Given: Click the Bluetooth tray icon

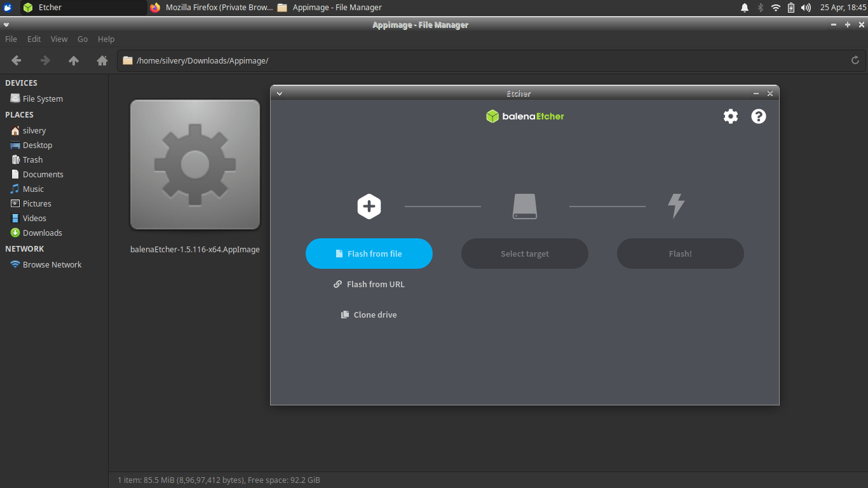Looking at the screenshot, I should point(760,8).
